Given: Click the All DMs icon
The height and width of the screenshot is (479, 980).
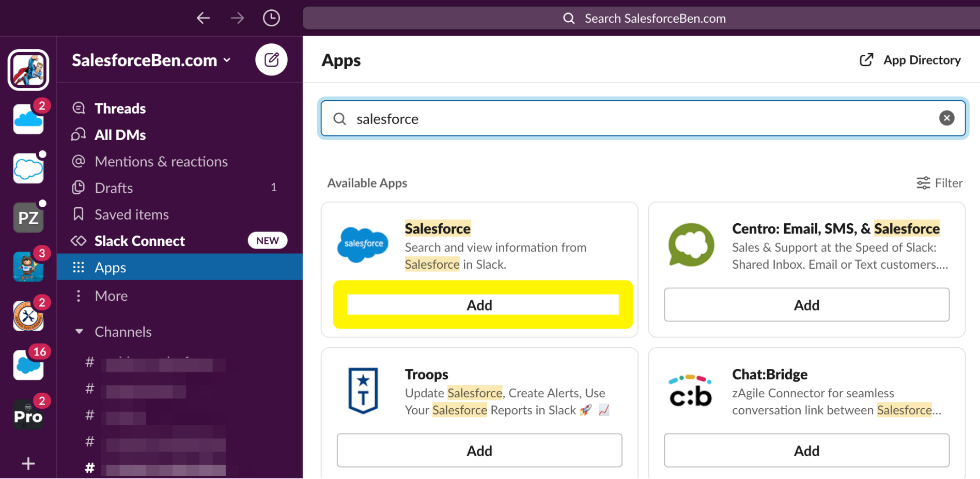Looking at the screenshot, I should (79, 134).
